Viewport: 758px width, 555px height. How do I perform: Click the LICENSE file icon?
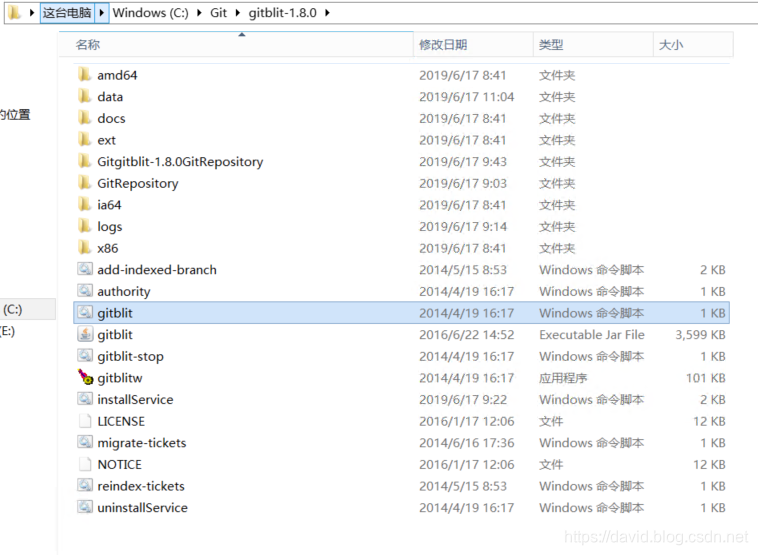pos(85,421)
